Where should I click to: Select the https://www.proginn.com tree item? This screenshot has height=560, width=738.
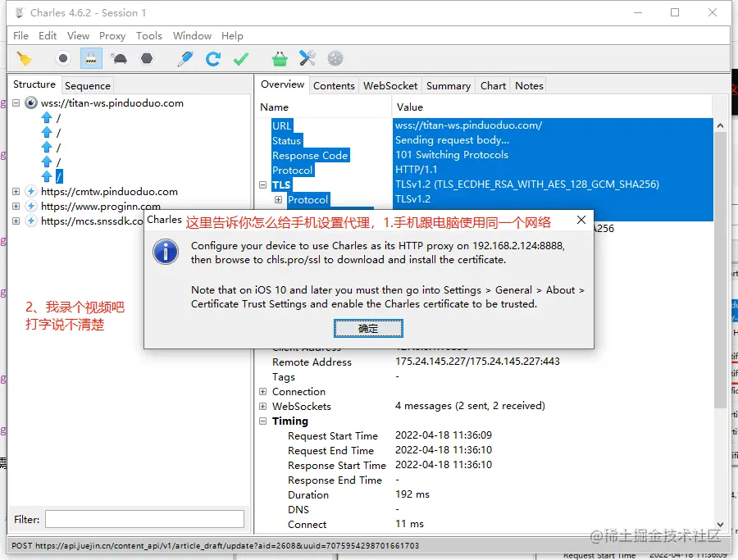click(x=101, y=206)
